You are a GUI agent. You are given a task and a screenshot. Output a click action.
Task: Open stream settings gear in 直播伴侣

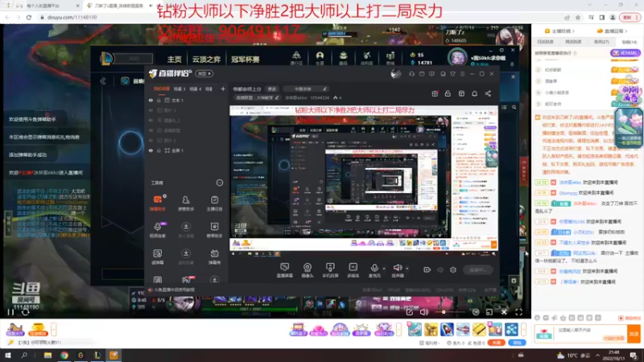pyautogui.click(x=453, y=270)
